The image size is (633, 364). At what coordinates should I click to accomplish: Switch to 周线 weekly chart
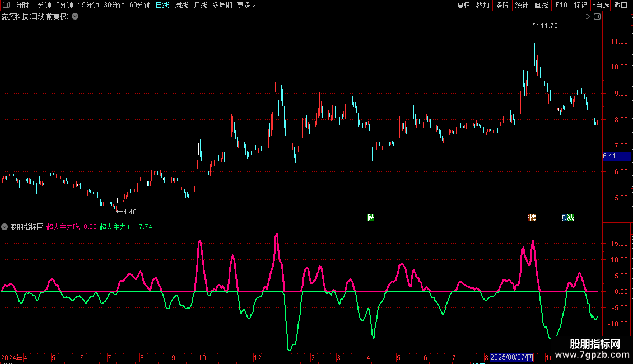click(x=181, y=5)
